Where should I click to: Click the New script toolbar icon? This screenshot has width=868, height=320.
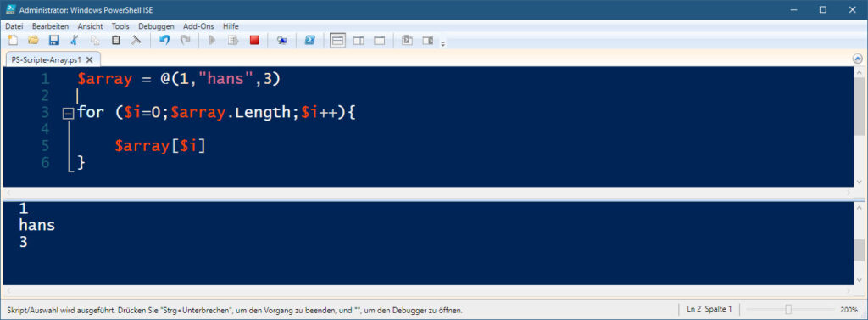tap(12, 40)
